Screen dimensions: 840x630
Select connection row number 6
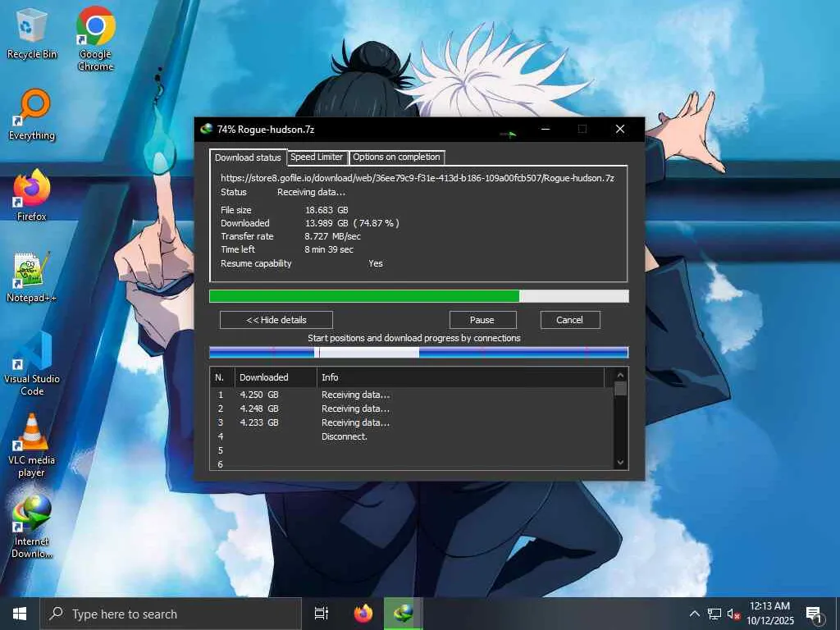[x=412, y=464]
